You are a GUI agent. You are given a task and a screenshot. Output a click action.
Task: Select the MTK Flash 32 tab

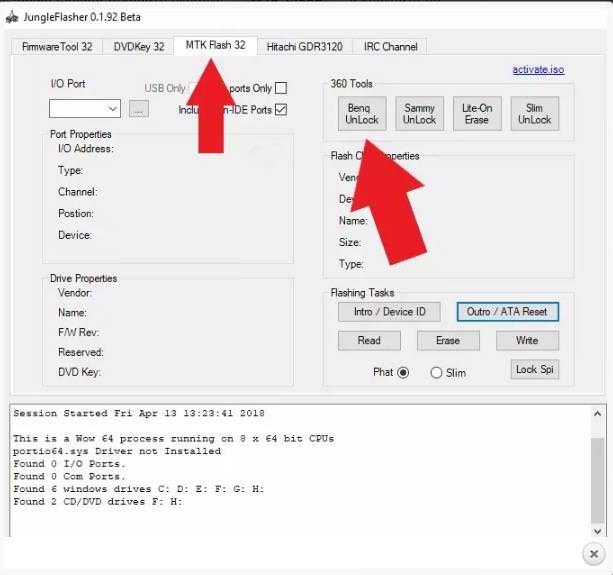[215, 45]
